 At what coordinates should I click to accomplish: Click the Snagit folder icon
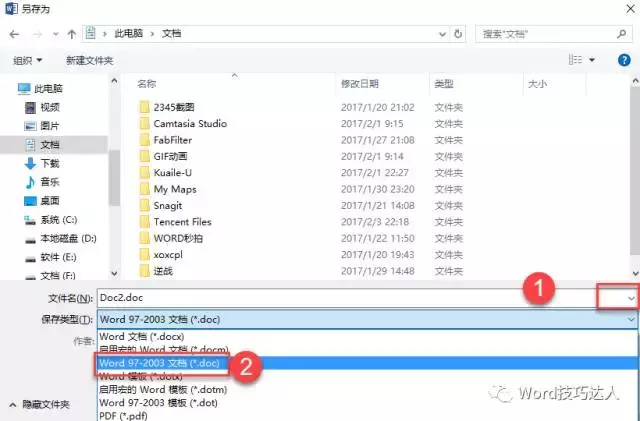click(x=144, y=205)
